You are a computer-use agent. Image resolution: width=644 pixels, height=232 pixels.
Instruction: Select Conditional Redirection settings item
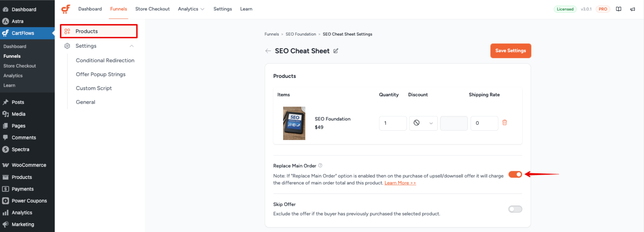click(x=105, y=60)
